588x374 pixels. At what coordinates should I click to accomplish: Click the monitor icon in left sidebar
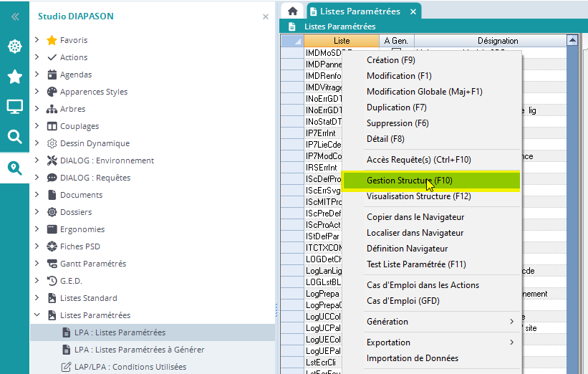tap(14, 107)
